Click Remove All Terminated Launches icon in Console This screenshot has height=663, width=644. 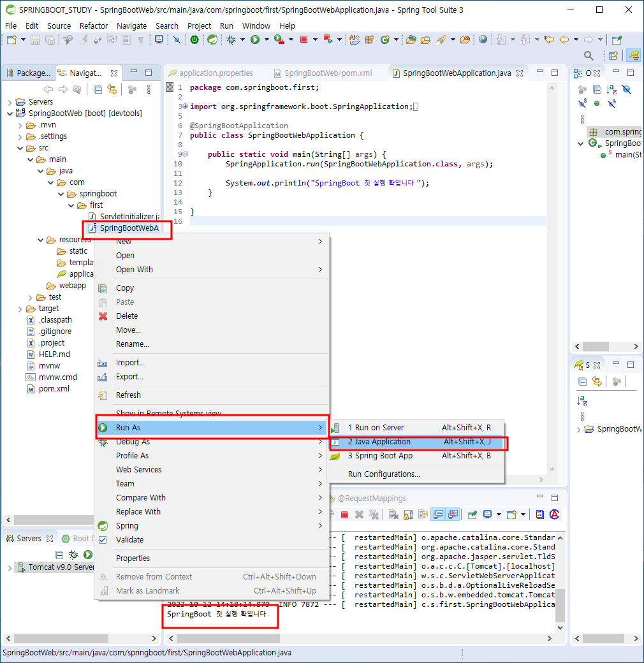point(374,514)
